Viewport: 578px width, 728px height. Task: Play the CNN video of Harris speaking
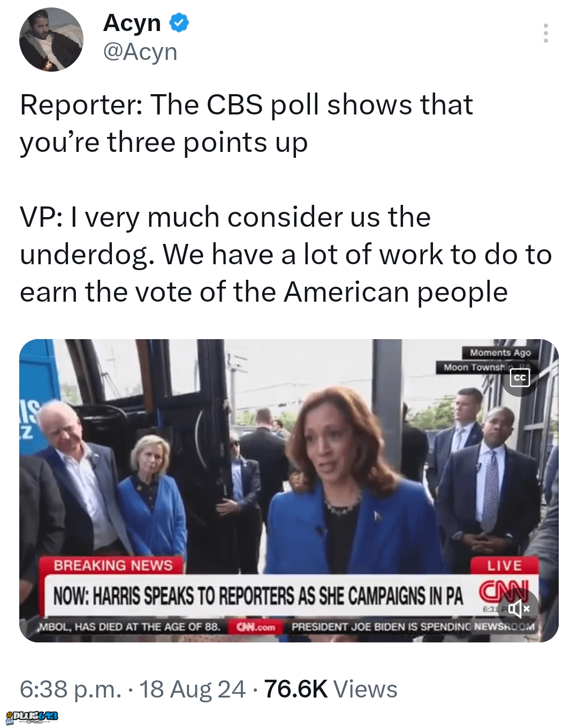[x=289, y=491]
